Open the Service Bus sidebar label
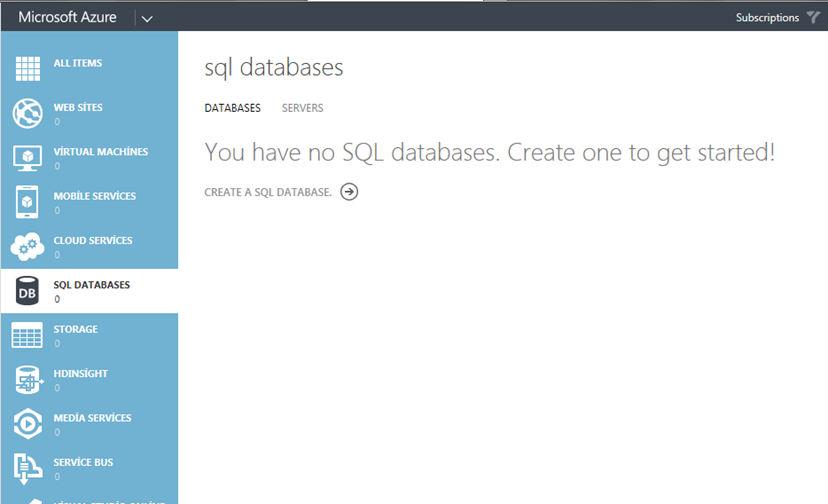 tap(83, 462)
